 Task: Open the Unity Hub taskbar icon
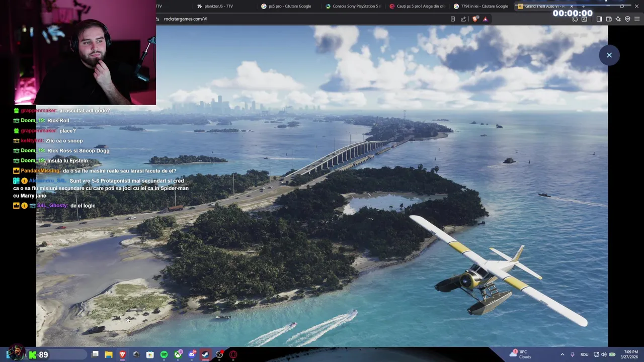[136, 354]
